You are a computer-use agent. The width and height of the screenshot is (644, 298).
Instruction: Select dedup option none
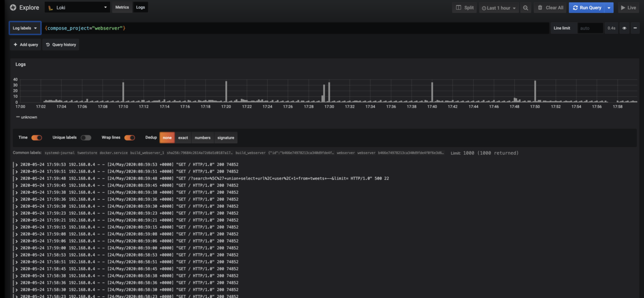167,137
